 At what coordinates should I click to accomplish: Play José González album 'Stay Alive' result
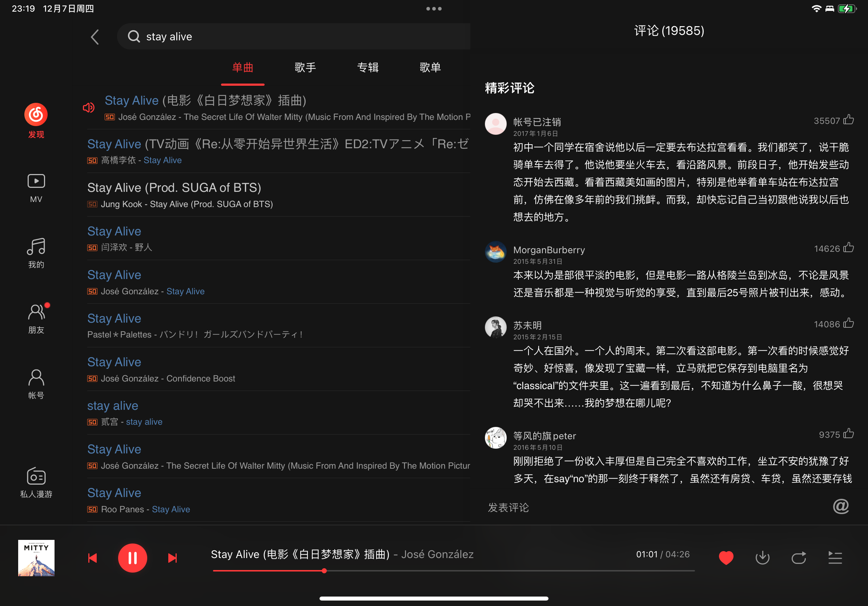click(x=279, y=282)
